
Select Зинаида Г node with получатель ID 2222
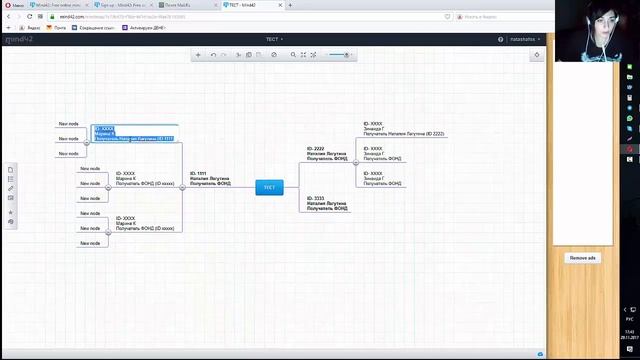tap(404, 129)
